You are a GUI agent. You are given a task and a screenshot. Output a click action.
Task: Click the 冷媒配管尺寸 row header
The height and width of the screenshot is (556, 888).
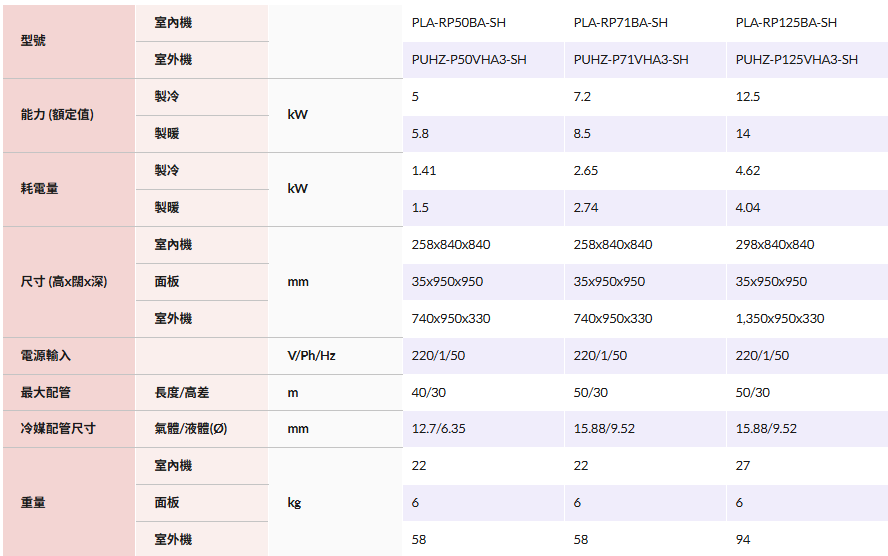click(69, 429)
